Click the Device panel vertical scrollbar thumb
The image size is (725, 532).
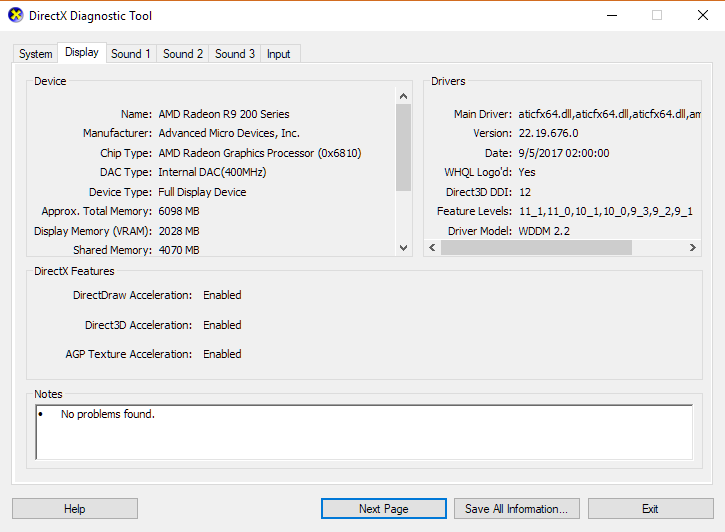[x=404, y=147]
